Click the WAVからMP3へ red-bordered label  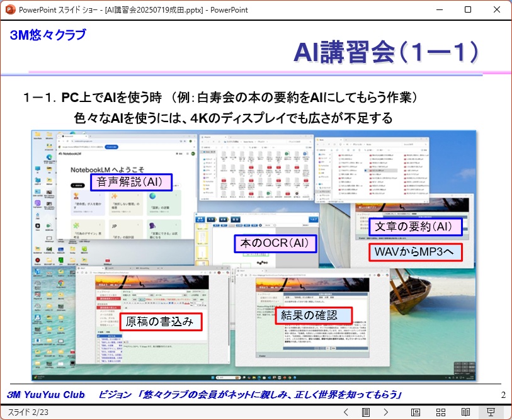416,253
